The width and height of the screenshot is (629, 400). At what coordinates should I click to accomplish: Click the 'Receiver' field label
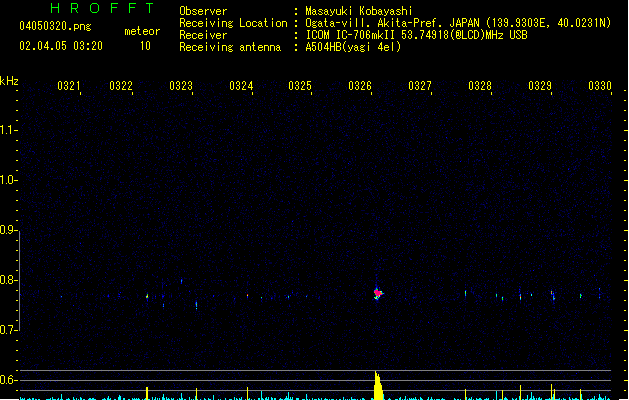tap(203, 35)
